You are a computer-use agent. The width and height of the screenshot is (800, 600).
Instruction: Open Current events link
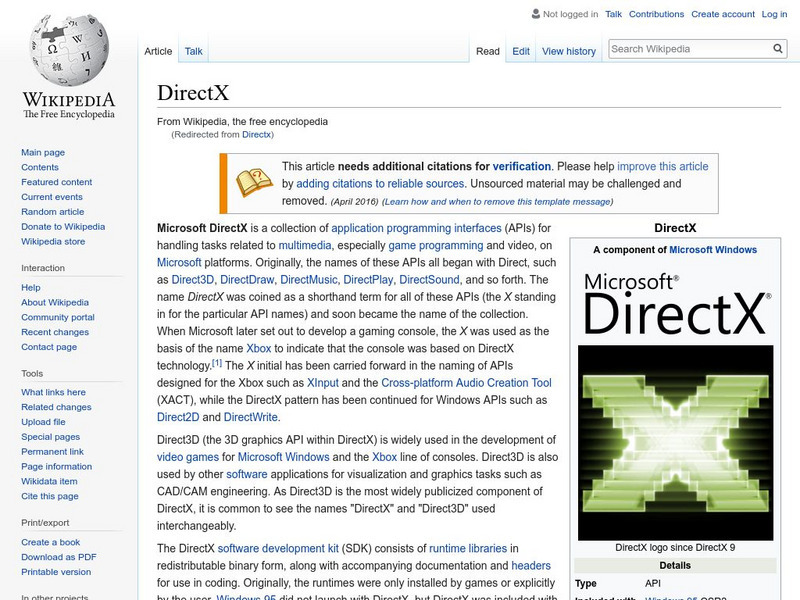pyautogui.click(x=52, y=196)
